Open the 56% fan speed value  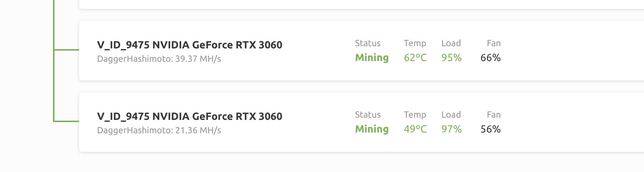click(491, 129)
